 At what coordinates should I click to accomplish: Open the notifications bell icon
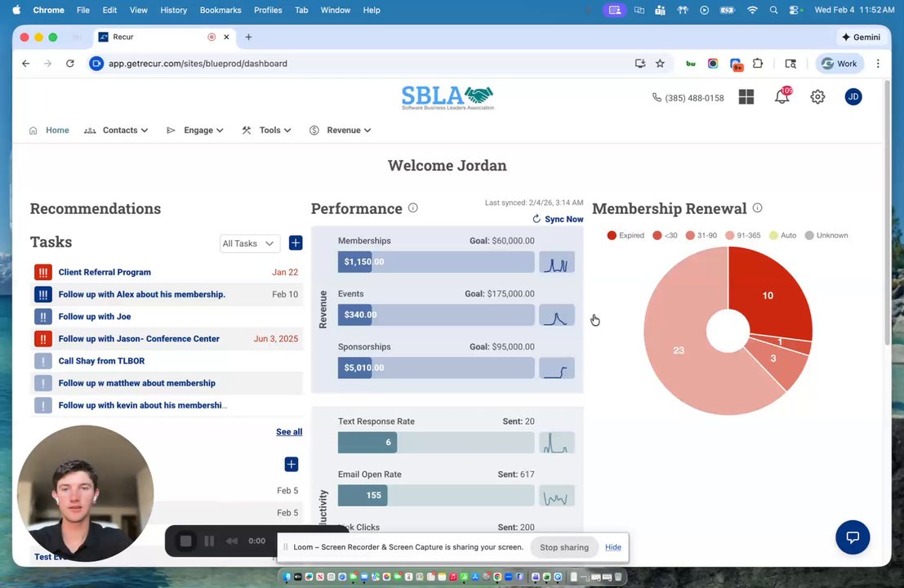coord(782,96)
